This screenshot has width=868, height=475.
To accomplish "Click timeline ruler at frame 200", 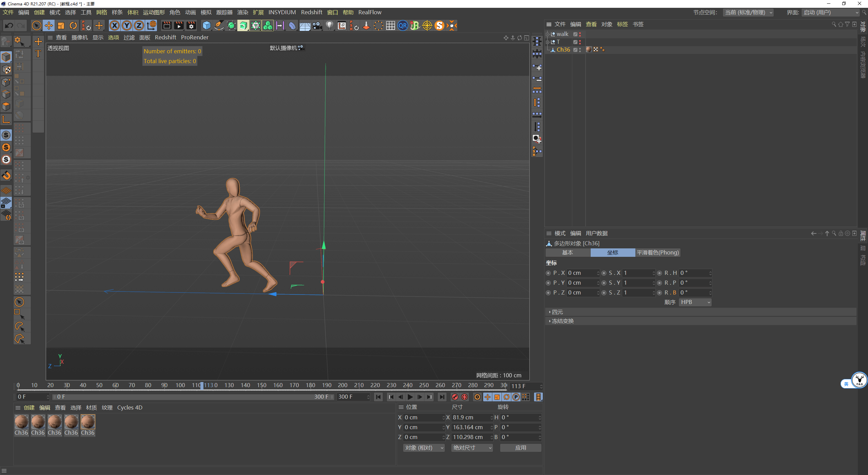I will click(343, 385).
